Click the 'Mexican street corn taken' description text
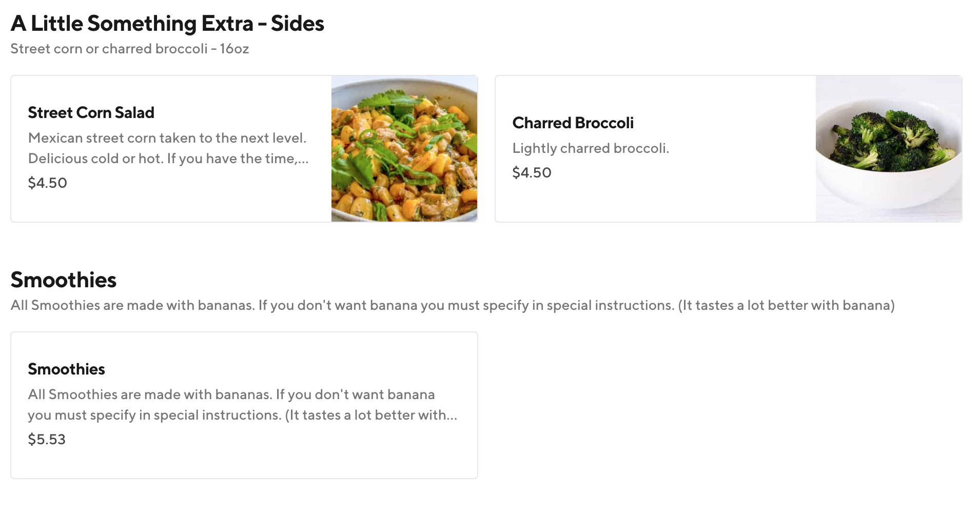The height and width of the screenshot is (513, 980). click(167, 138)
